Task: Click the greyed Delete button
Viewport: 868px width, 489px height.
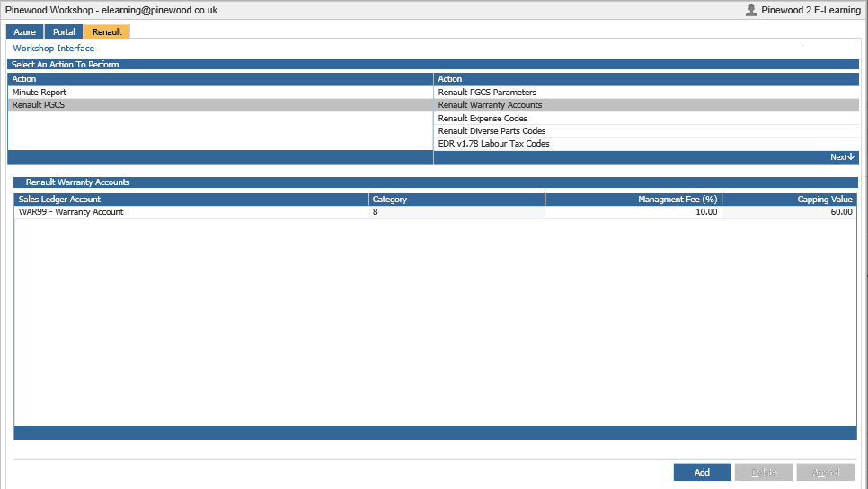Action: click(764, 473)
